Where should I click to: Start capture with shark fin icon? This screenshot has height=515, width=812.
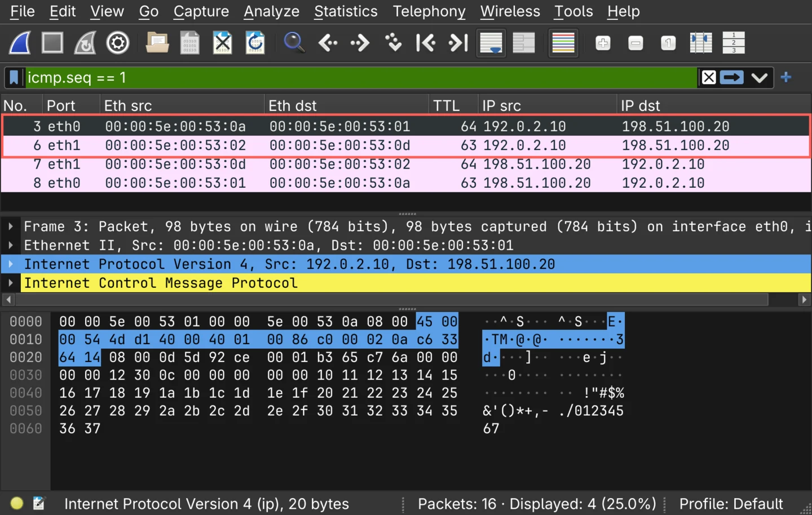pos(20,43)
